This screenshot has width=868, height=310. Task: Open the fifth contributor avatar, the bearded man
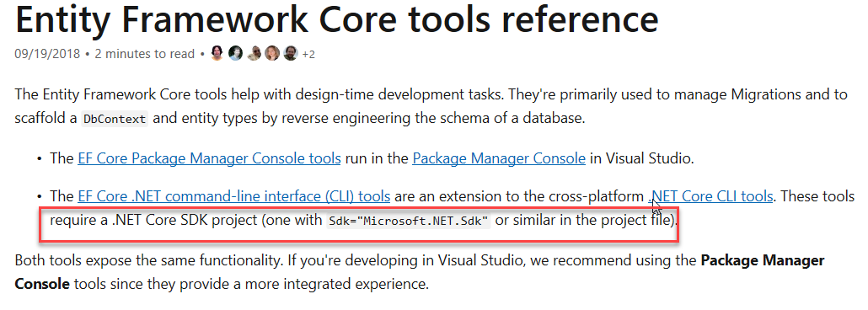point(290,53)
